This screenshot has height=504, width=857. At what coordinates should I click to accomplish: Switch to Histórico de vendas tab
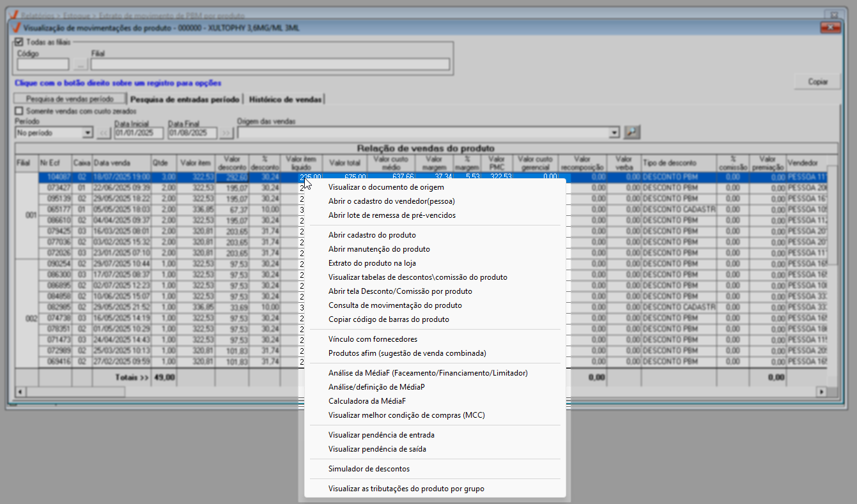pyautogui.click(x=285, y=99)
